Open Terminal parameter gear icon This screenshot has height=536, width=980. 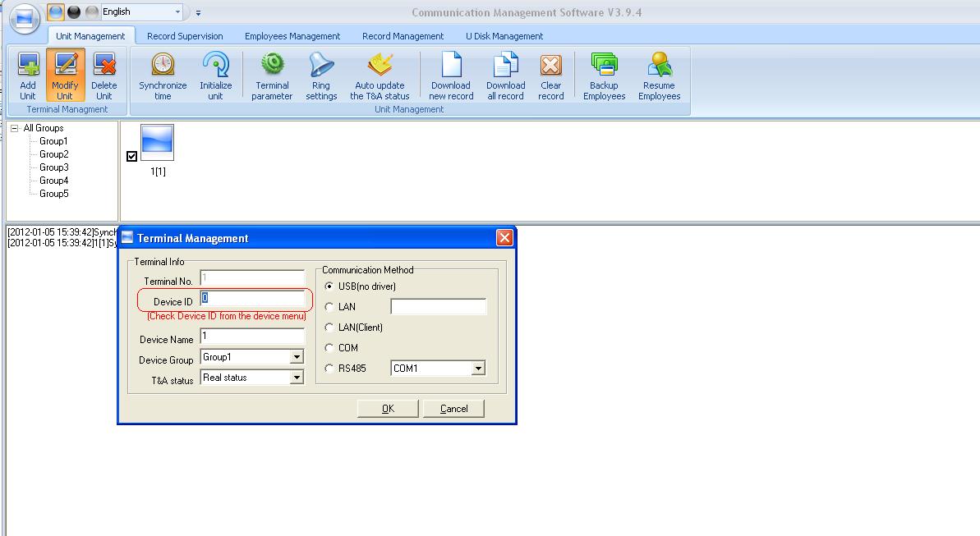272,66
